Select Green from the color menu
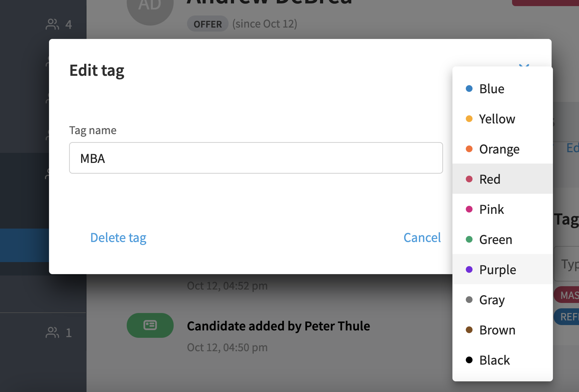 coord(502,239)
